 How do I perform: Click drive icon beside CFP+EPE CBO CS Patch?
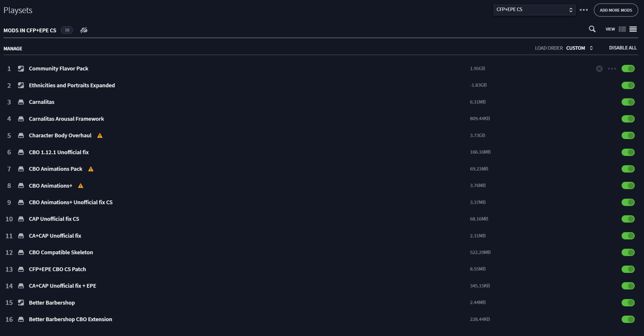tap(21, 269)
